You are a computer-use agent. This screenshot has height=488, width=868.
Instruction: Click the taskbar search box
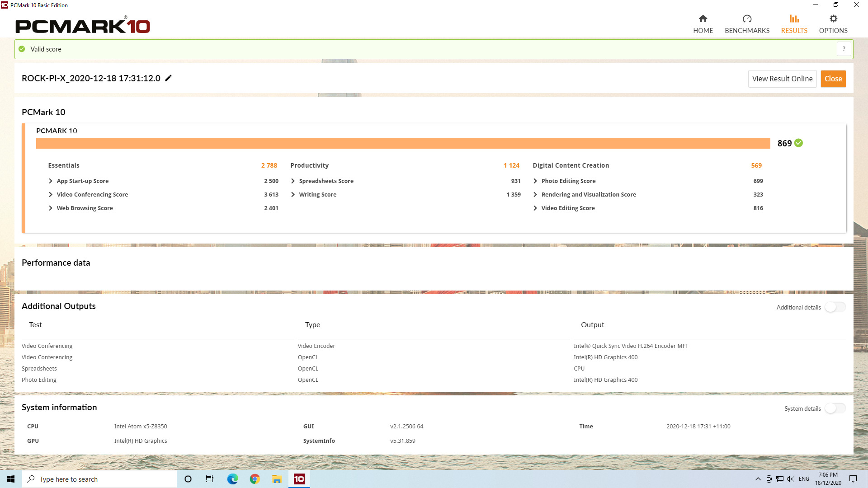coord(99,479)
